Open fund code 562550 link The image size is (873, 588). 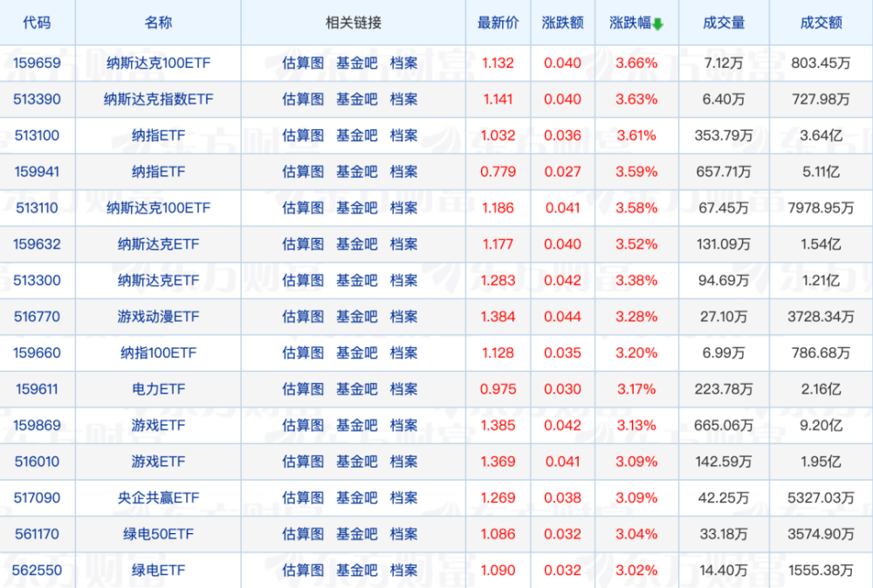coord(37,571)
